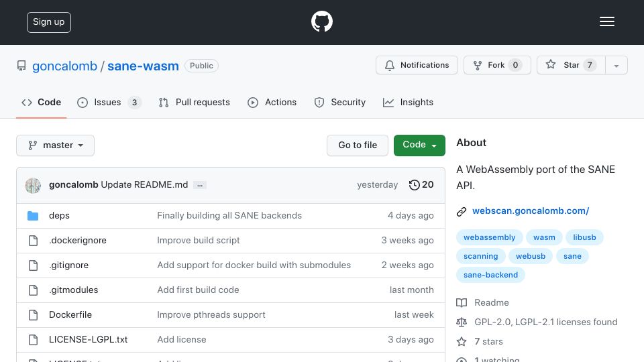Click the LICENSE-LGPL.txt file icon

pos(33,339)
